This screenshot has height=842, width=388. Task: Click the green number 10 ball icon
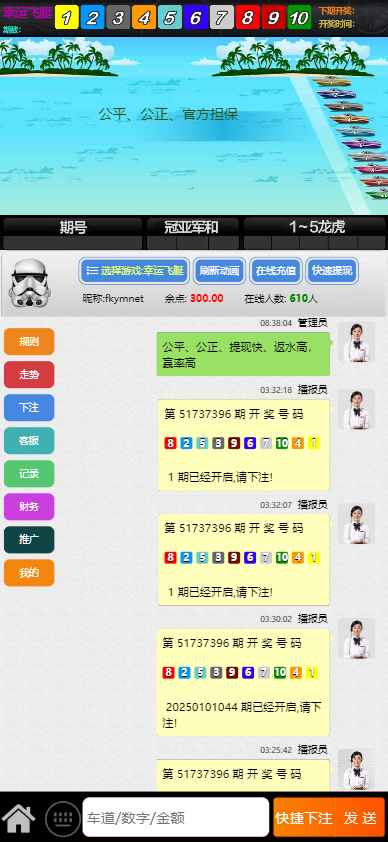pos(299,17)
